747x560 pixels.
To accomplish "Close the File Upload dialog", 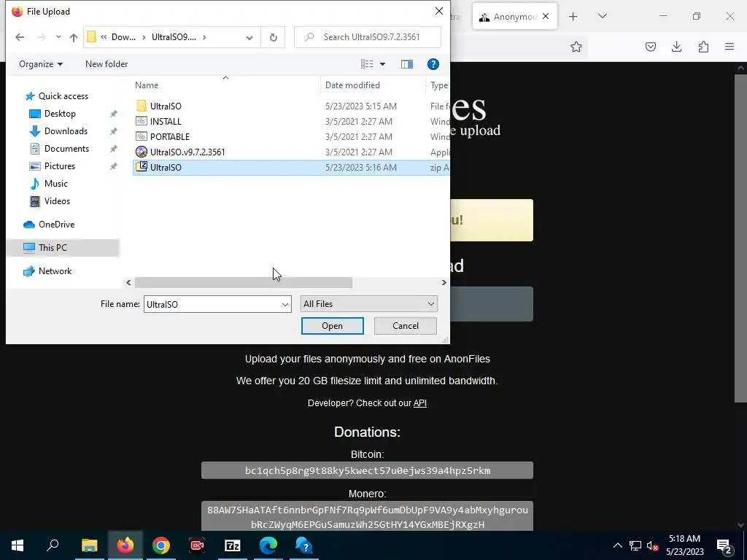I will 438,11.
